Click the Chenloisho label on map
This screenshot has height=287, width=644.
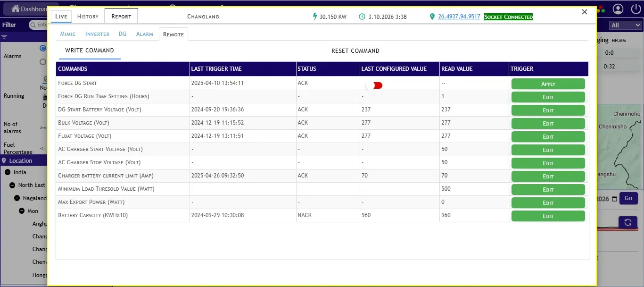(612, 127)
